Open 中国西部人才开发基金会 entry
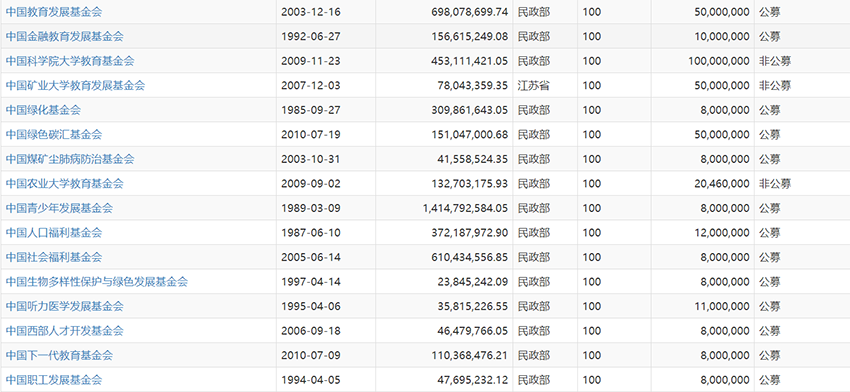Screen dimensions: 850x392 pos(65,330)
